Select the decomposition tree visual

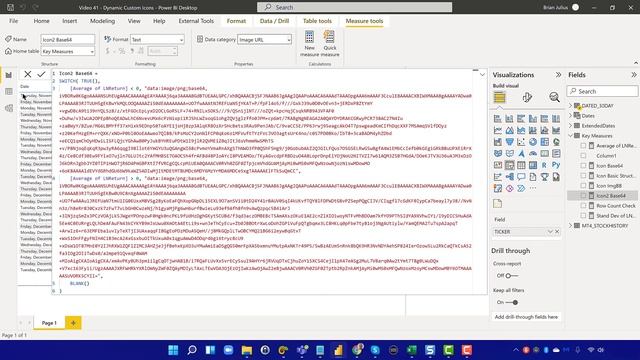click(x=509, y=177)
